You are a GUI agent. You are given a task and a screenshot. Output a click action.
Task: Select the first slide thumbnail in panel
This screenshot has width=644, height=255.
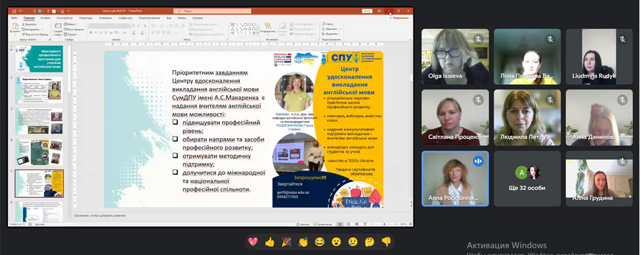[x=39, y=58]
